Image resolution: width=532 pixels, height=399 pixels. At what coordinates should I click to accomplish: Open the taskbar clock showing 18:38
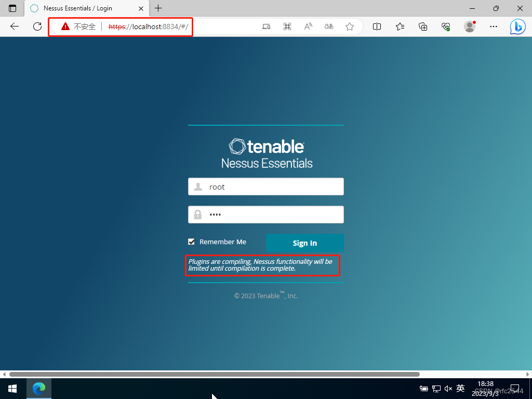point(486,389)
